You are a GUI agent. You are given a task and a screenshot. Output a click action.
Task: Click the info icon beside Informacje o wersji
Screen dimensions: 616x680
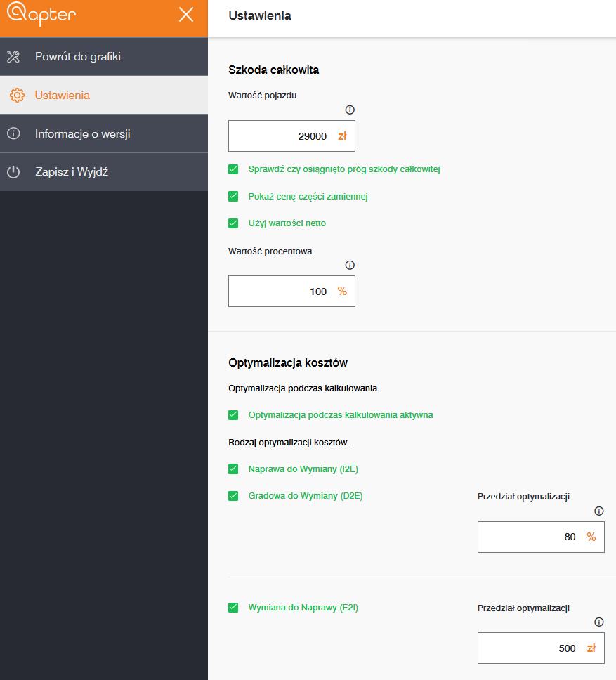tap(13, 133)
